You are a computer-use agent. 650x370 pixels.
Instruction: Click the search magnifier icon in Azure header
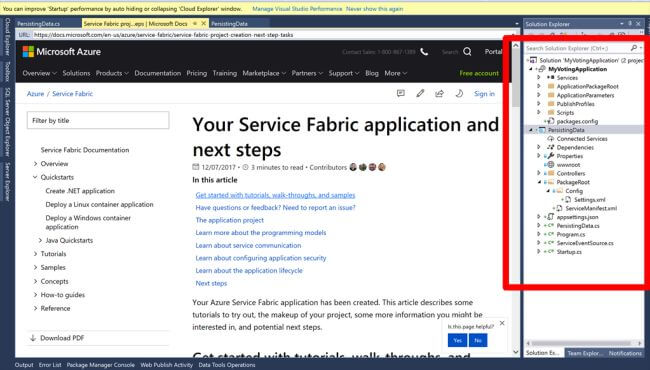pyautogui.click(x=467, y=52)
